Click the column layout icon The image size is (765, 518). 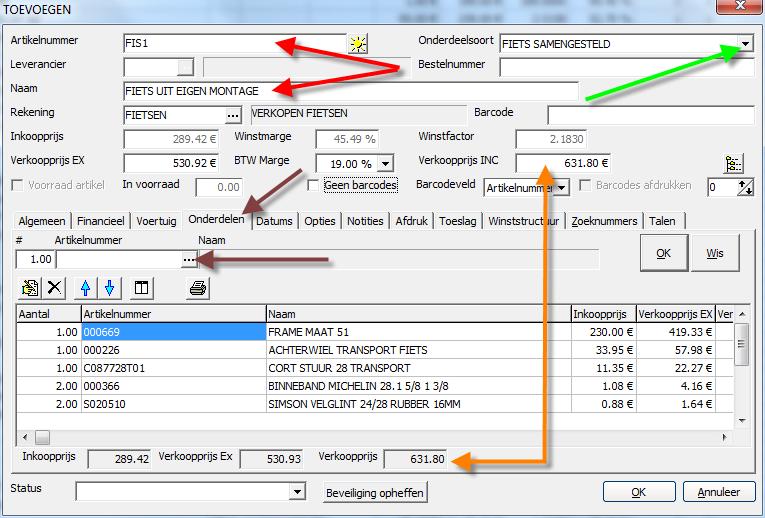(x=142, y=288)
